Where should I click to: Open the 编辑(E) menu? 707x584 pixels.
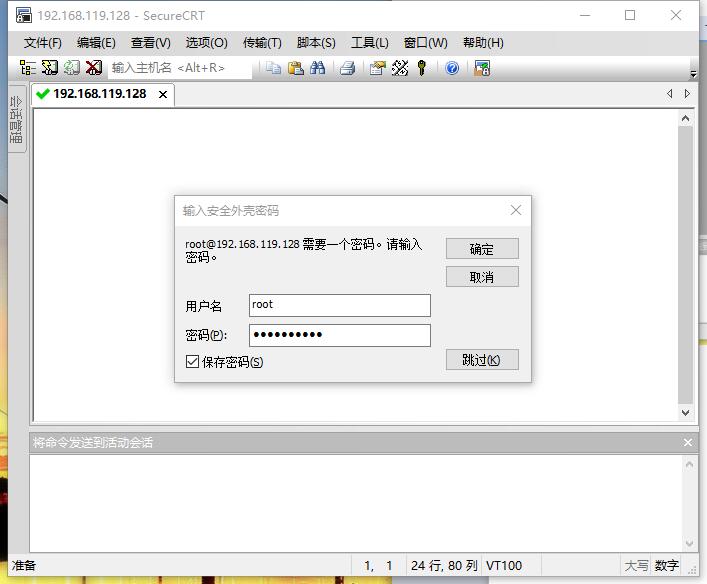coord(96,43)
